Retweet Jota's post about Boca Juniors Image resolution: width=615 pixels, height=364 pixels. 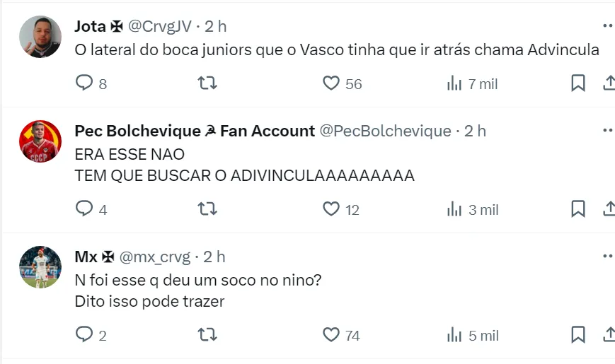[207, 83]
